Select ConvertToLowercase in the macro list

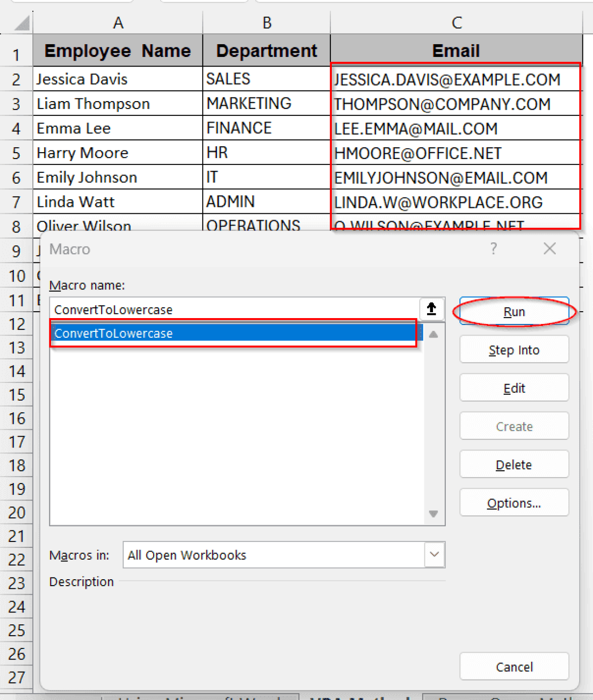(x=228, y=333)
